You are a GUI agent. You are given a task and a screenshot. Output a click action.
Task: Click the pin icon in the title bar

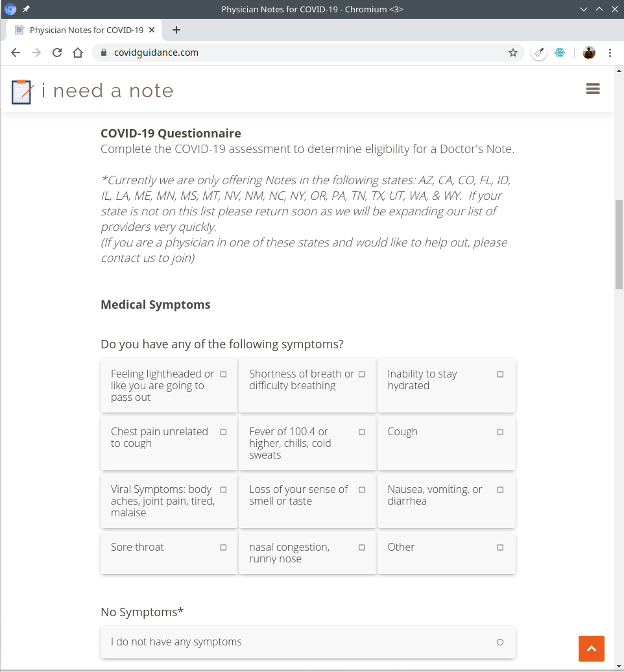click(x=25, y=9)
